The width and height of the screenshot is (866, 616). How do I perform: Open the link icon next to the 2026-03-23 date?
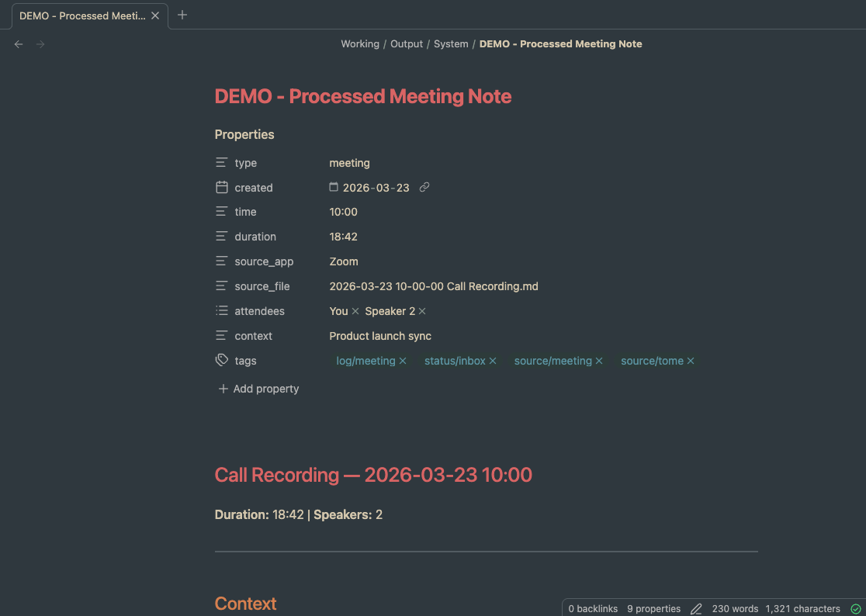click(424, 187)
